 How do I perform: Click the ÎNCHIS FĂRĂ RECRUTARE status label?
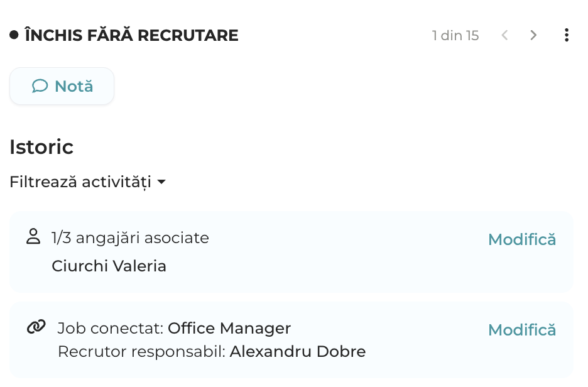(132, 35)
